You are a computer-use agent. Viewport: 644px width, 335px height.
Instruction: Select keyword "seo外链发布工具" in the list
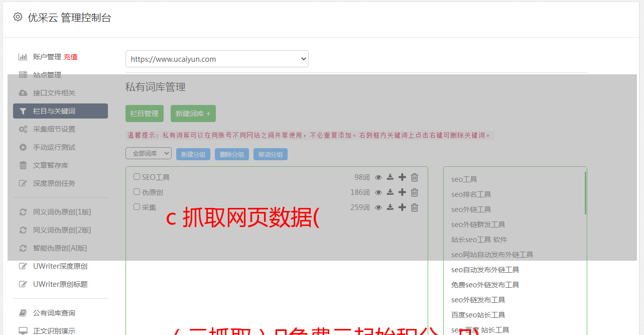coord(478,300)
